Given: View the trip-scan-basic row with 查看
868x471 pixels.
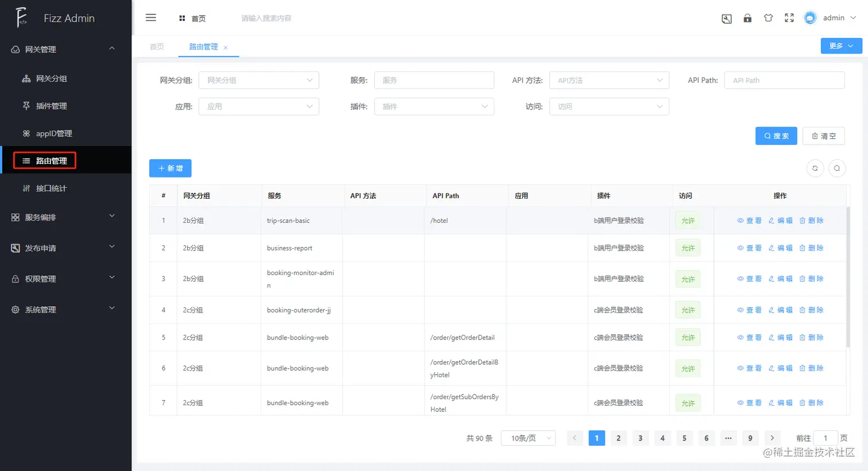Looking at the screenshot, I should 749,221.
